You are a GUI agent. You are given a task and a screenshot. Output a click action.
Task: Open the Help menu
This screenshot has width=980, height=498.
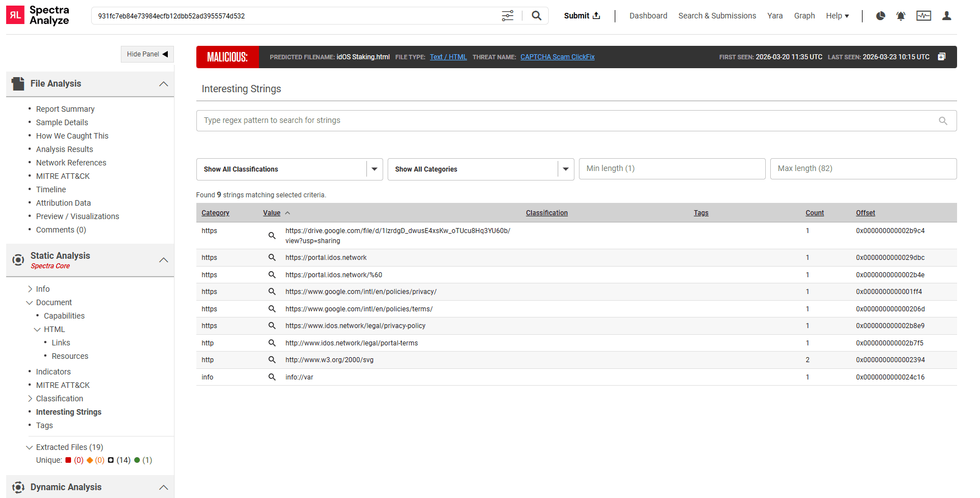coord(837,16)
